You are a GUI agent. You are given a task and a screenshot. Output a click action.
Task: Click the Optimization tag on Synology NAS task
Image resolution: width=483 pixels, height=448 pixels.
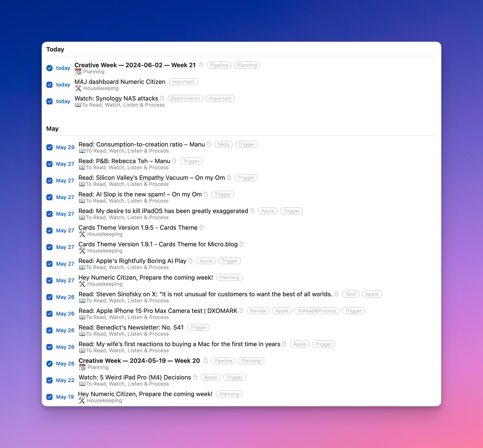click(185, 99)
